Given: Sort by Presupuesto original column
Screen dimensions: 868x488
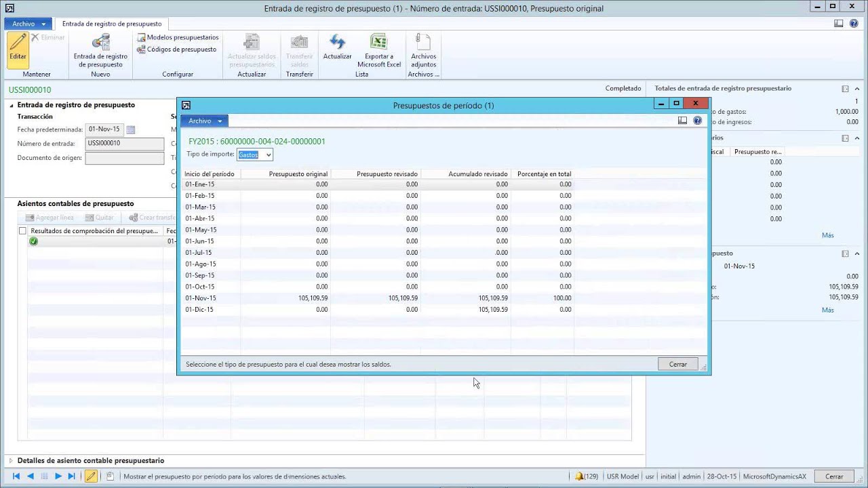Looking at the screenshot, I should (x=285, y=174).
